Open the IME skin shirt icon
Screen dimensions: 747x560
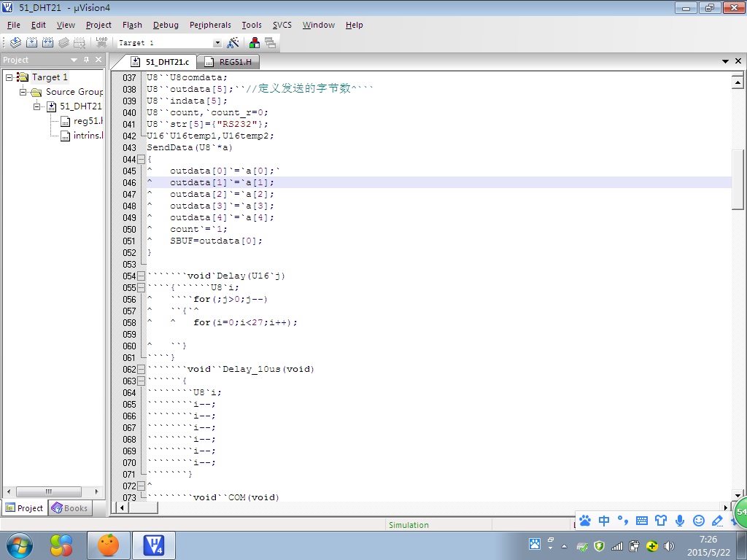(x=661, y=521)
